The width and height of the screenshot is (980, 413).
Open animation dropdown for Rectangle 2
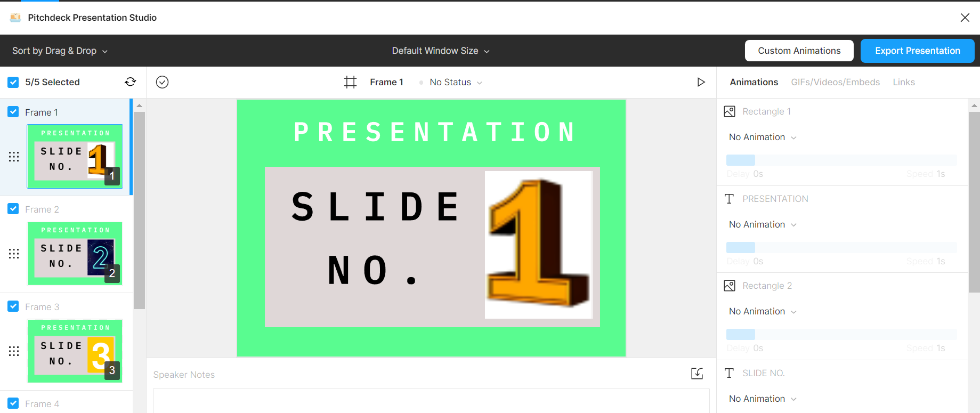[763, 311]
